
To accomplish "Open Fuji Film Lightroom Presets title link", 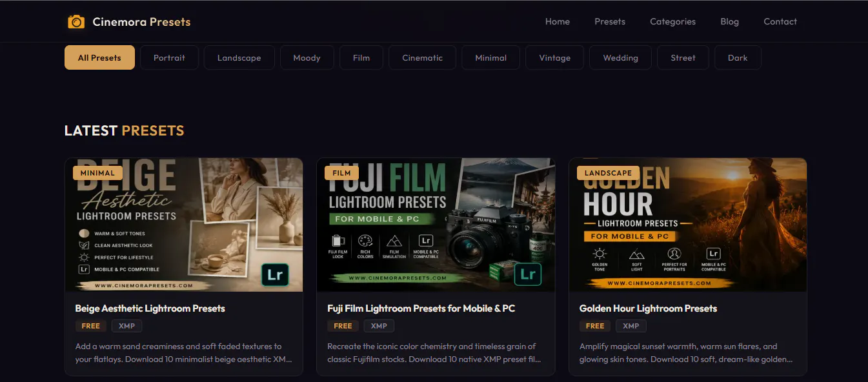I will click(x=421, y=308).
